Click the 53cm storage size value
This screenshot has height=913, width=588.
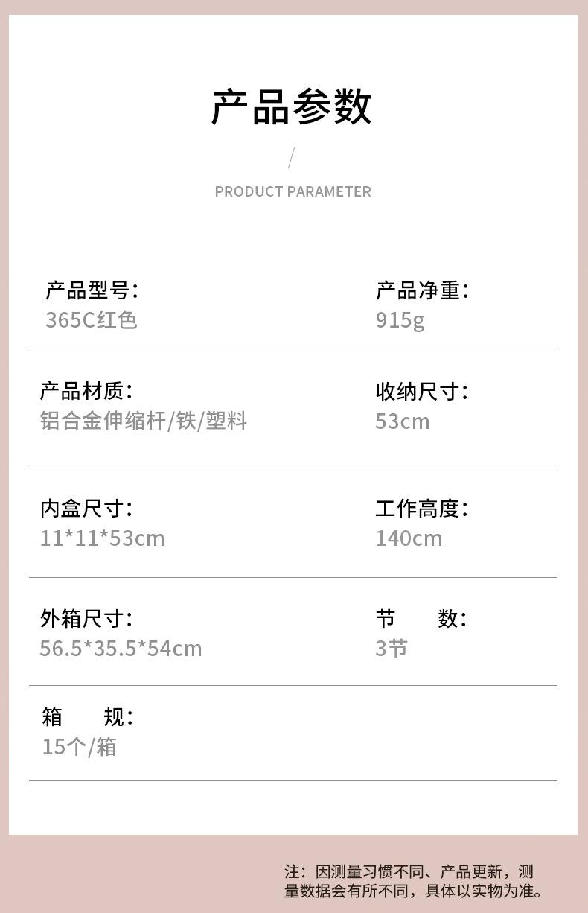(x=402, y=421)
